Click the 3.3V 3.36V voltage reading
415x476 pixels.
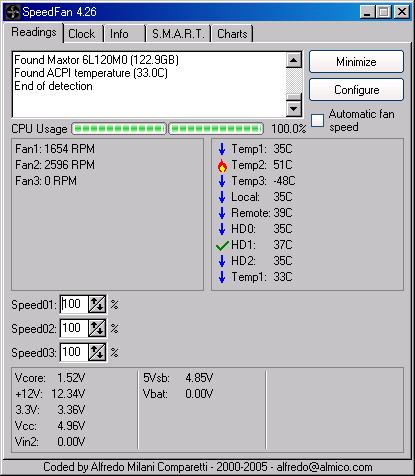tap(50, 410)
